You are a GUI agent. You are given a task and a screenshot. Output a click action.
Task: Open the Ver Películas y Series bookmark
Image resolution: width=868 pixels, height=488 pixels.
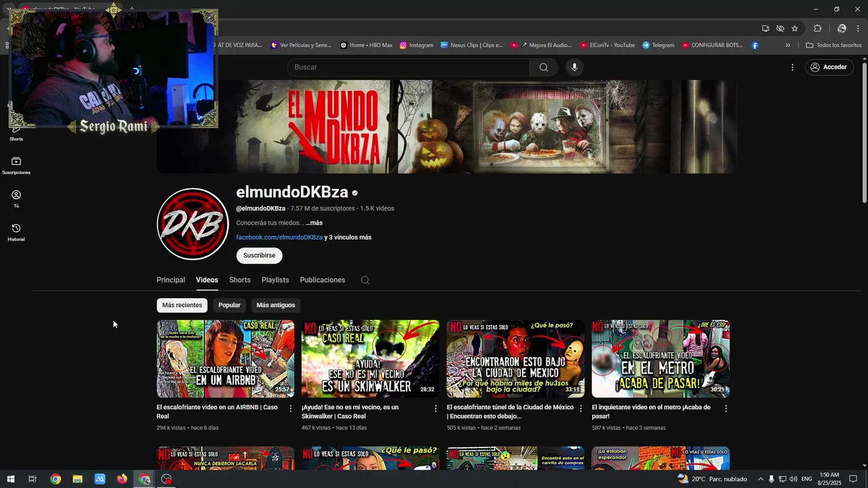tap(300, 45)
